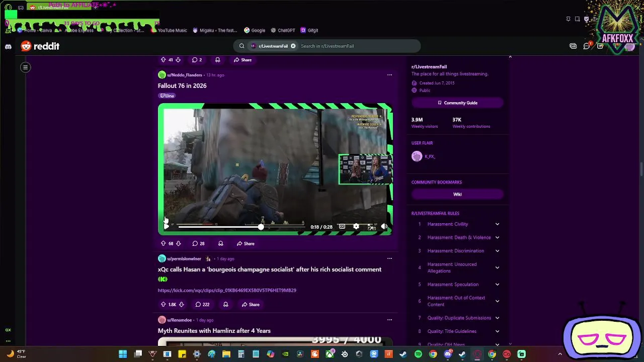Share the xQc calls Hasan post
The width and height of the screenshot is (644, 362).
click(251, 304)
